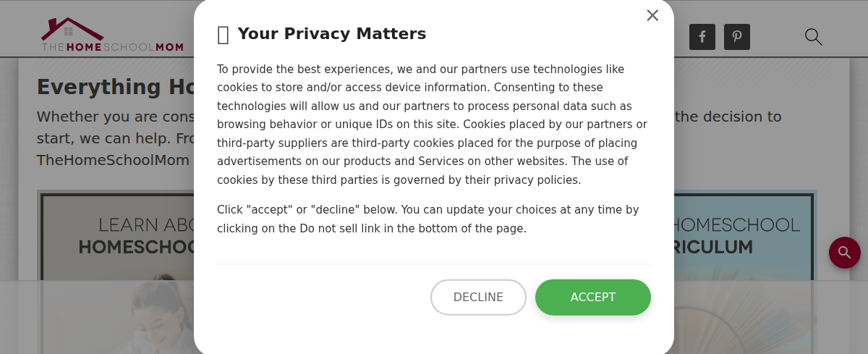Open the Pinterest social icon in the header

click(x=736, y=37)
